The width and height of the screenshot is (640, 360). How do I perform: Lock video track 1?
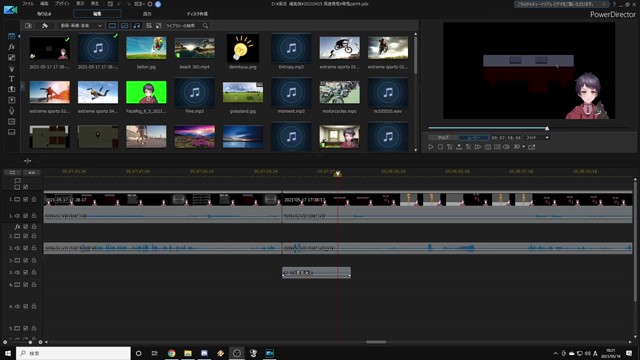coord(34,200)
